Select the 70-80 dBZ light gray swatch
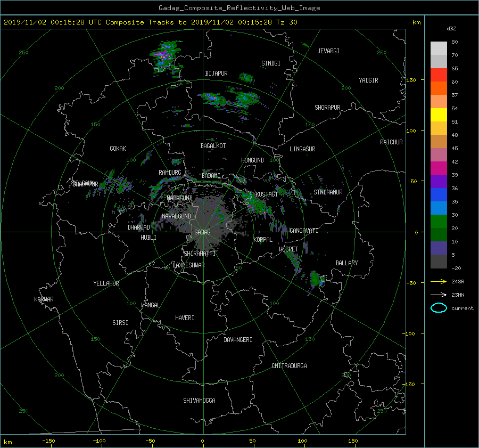The width and height of the screenshot is (479, 448). pyautogui.click(x=439, y=48)
